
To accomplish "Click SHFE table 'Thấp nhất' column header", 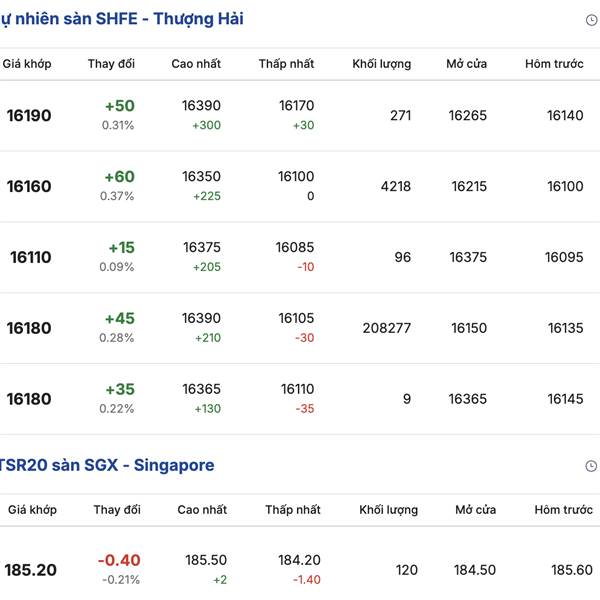I will (x=286, y=64).
